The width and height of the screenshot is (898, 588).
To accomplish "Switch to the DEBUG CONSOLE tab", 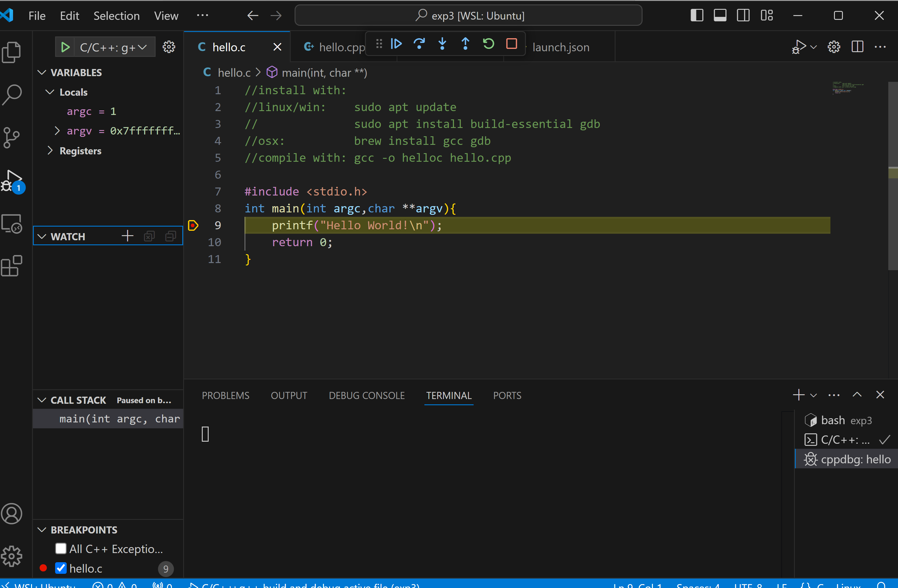I will (366, 395).
